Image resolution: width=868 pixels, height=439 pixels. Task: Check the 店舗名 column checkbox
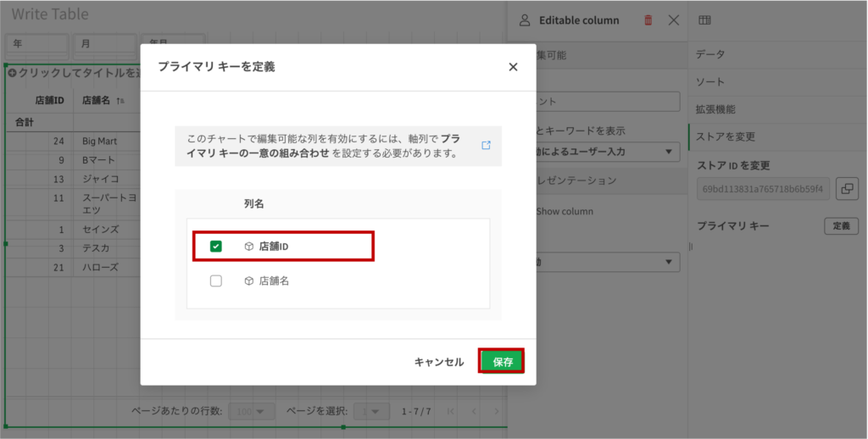click(x=216, y=281)
